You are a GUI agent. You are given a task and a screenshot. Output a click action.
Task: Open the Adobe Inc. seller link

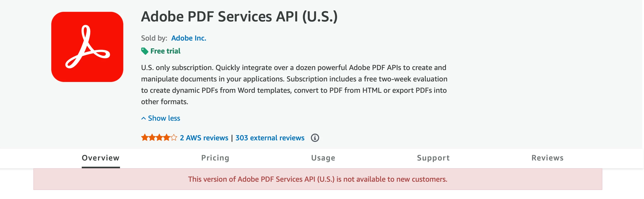[189, 38]
